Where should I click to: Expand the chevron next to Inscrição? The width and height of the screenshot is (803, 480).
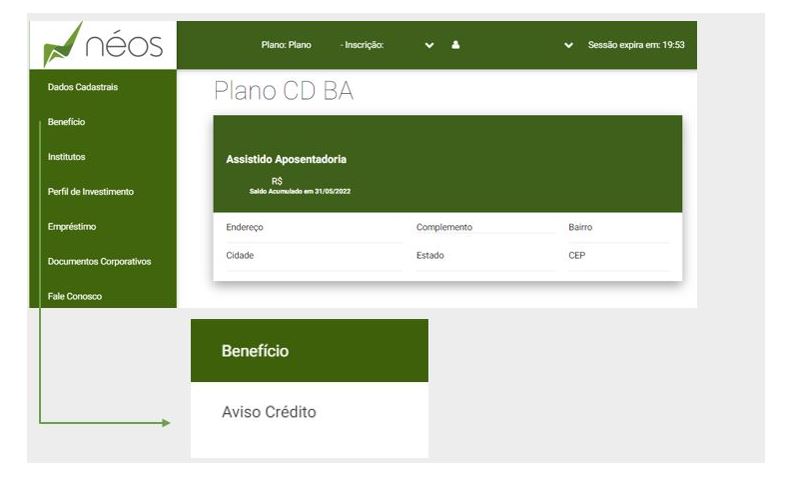(x=429, y=45)
